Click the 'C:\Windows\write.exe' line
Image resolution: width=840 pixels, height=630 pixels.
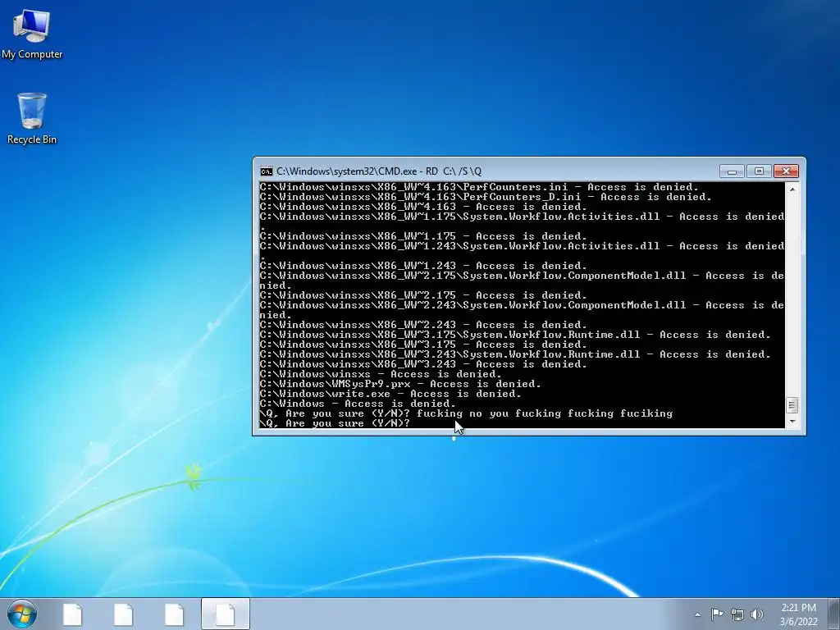click(390, 394)
